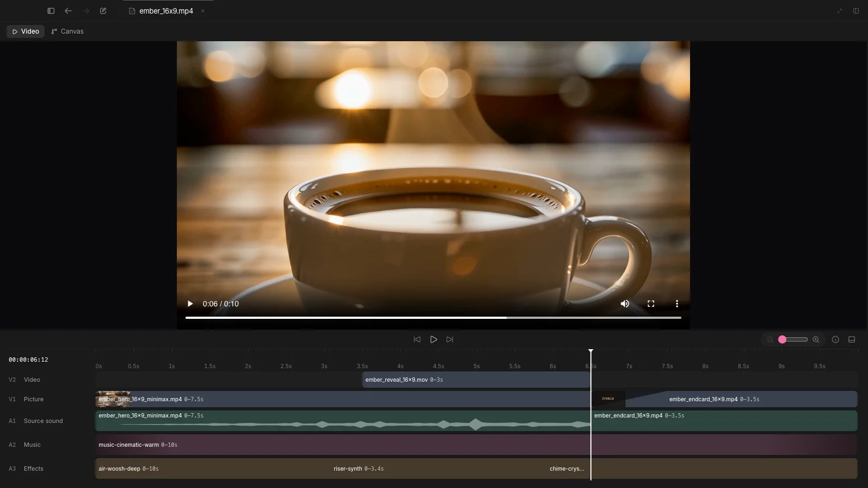
Task: Play the video in the preview player
Action: pos(190,304)
